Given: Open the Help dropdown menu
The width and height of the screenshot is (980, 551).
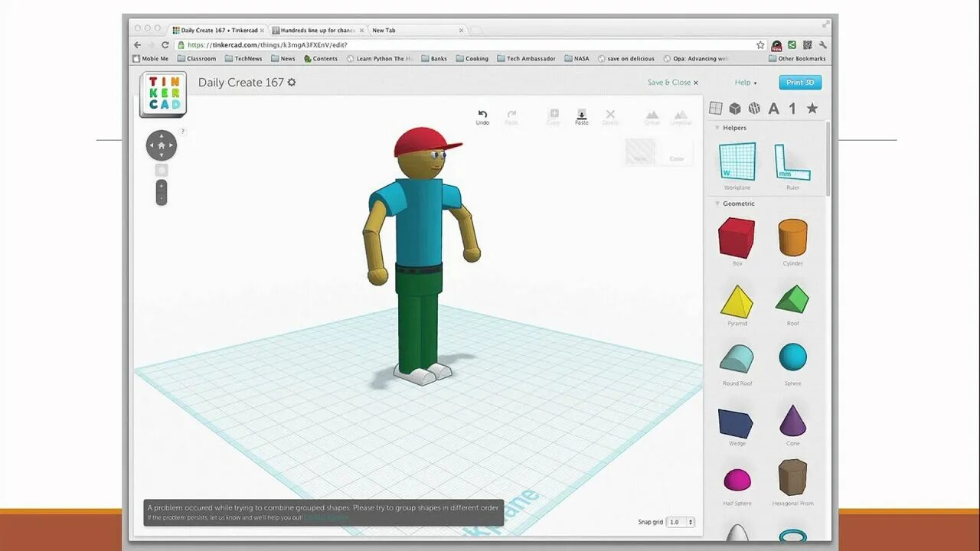Looking at the screenshot, I should (746, 83).
